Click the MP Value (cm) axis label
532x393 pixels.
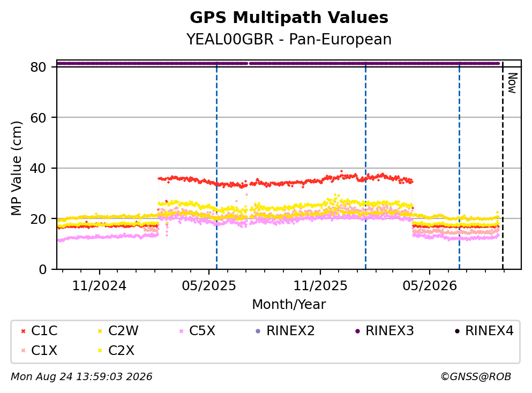[x=16, y=168]
